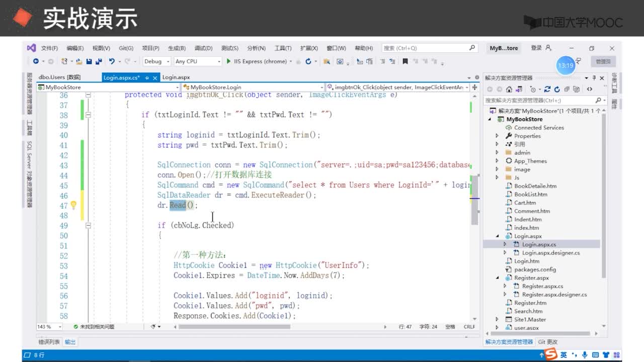
Task: Expand the Site1.Master node
Action: click(x=497, y=319)
